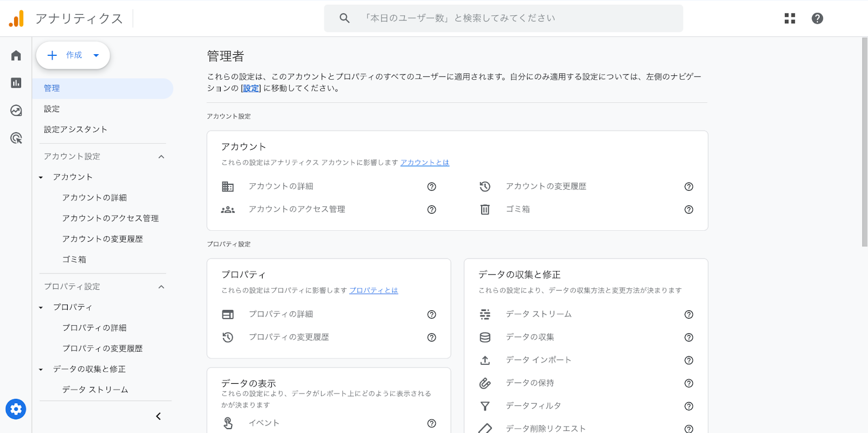The image size is (868, 433).
Task: Open データ ストリーム in sidebar tree
Action: [x=95, y=390]
